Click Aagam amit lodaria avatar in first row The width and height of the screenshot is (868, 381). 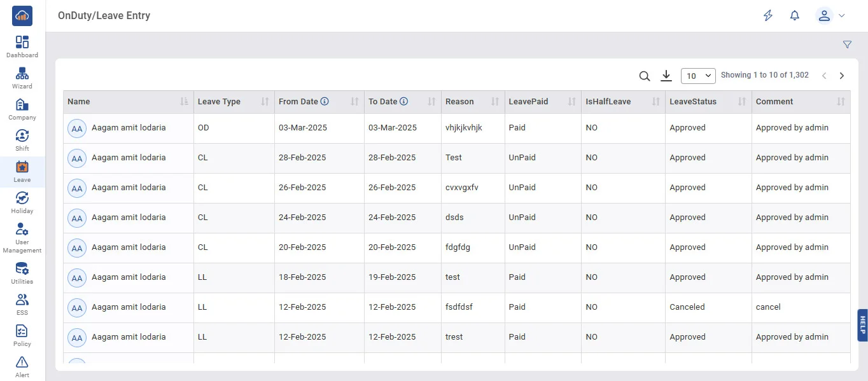77,128
